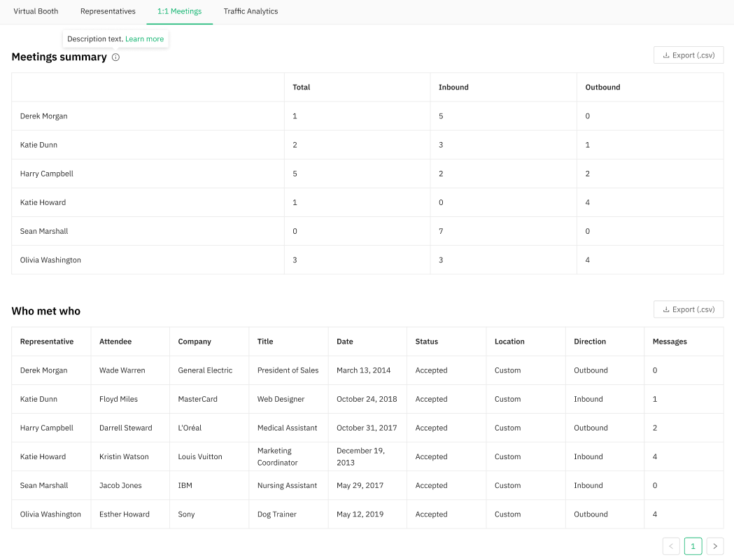Viewport: 734px width, 560px height.
Task: Click the March 13, 2014 date
Action: (363, 370)
